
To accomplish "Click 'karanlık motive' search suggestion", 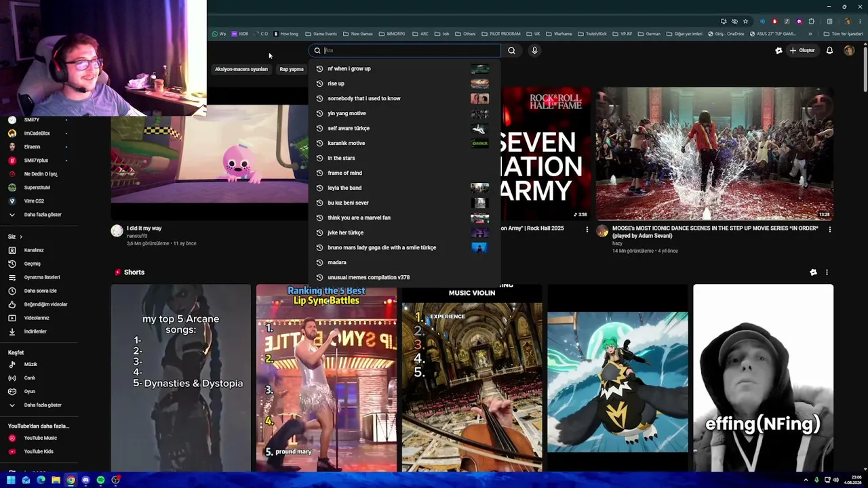I will click(x=404, y=143).
